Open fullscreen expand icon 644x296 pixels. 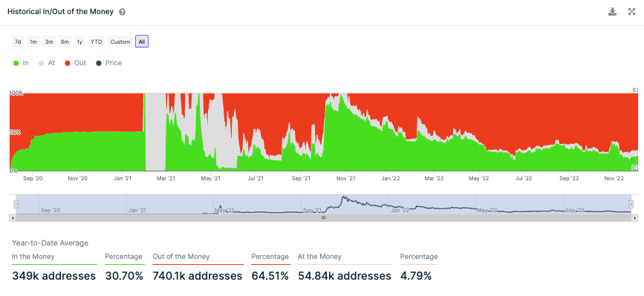coord(631,11)
